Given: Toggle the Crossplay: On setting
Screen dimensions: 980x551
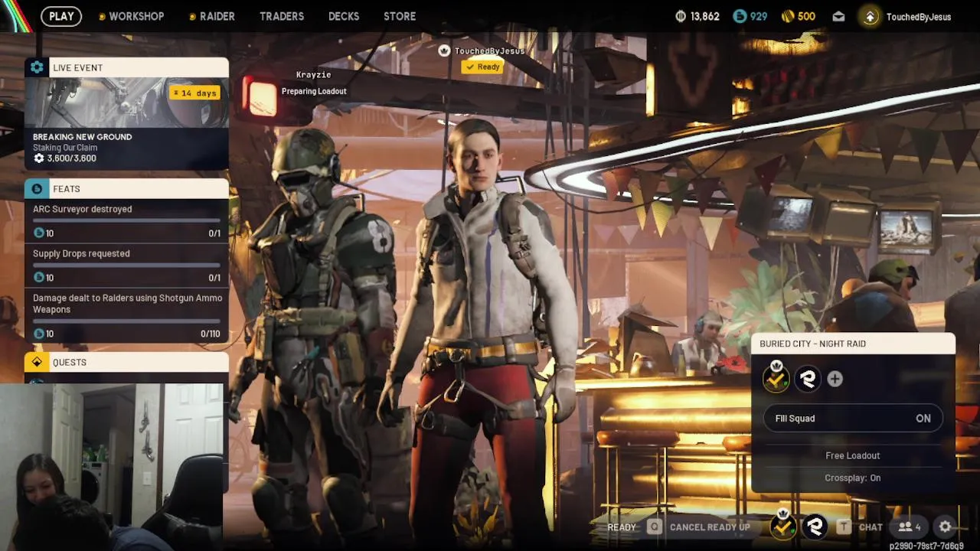Looking at the screenshot, I should (853, 478).
